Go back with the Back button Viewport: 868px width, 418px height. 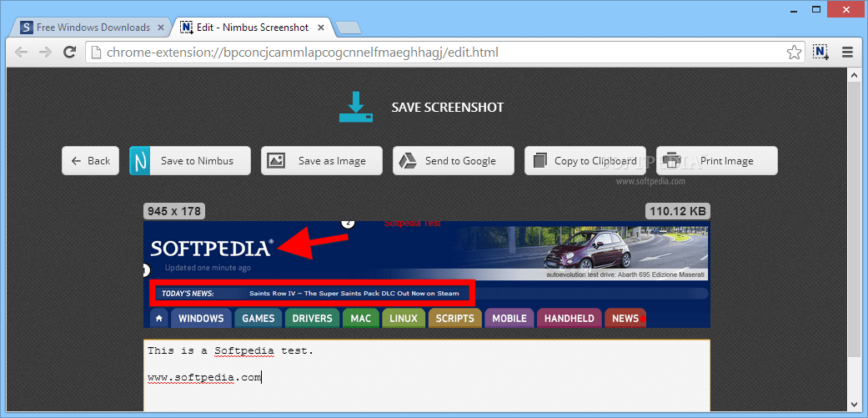point(90,161)
